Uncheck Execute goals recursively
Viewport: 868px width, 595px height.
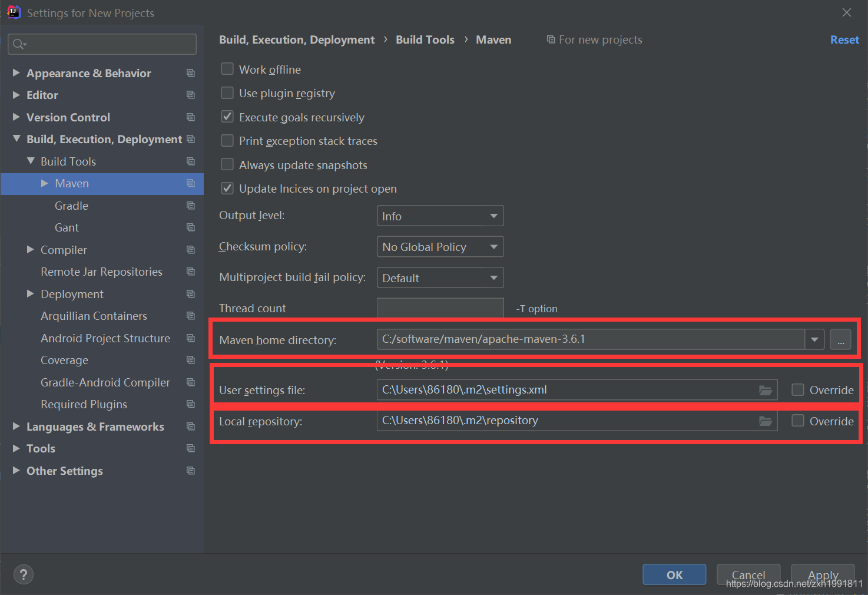[x=227, y=117]
